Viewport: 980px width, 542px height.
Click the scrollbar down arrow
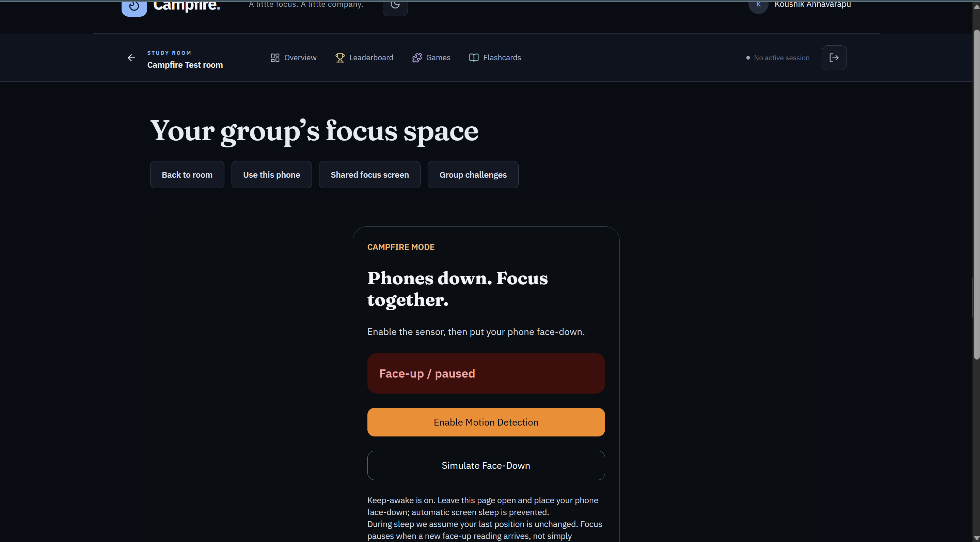tap(976, 538)
